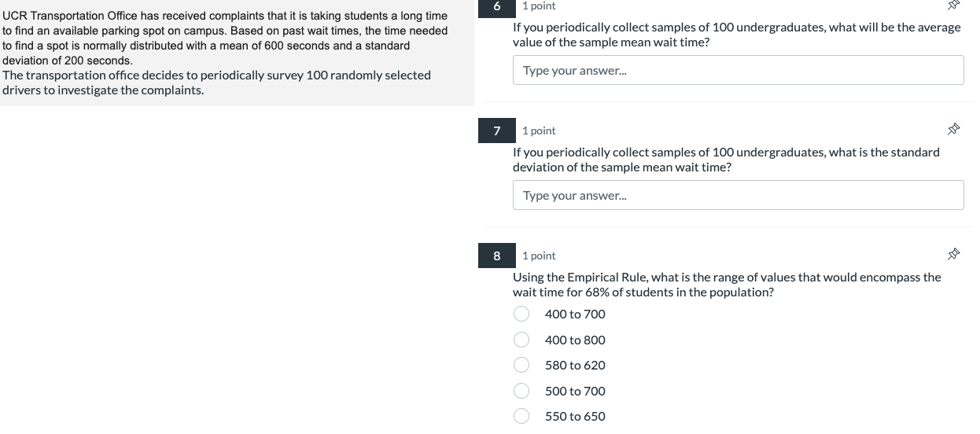
Task: Click the "1 point" label on question 7
Action: (x=539, y=131)
